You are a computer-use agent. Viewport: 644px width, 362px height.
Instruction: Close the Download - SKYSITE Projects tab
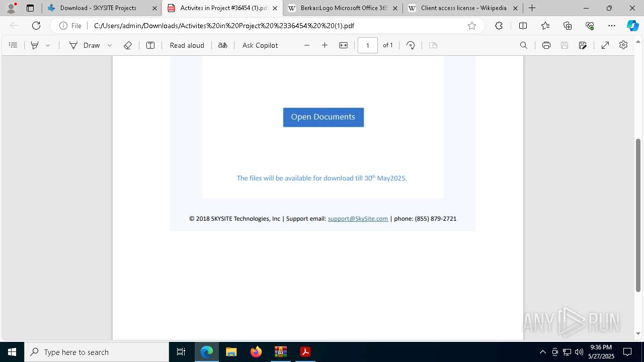tap(154, 8)
